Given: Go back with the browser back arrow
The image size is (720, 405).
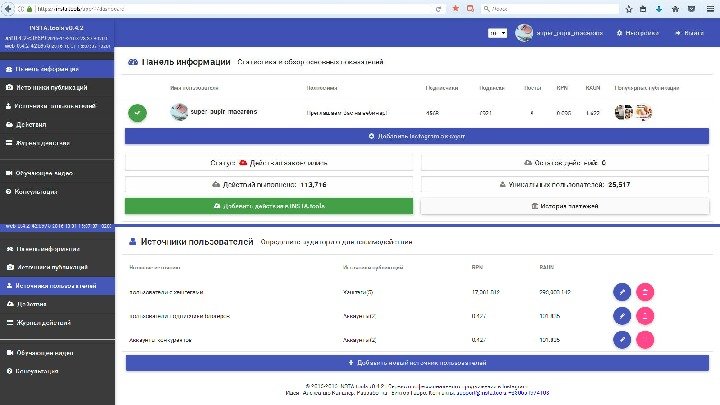Looking at the screenshot, I should [x=8, y=9].
